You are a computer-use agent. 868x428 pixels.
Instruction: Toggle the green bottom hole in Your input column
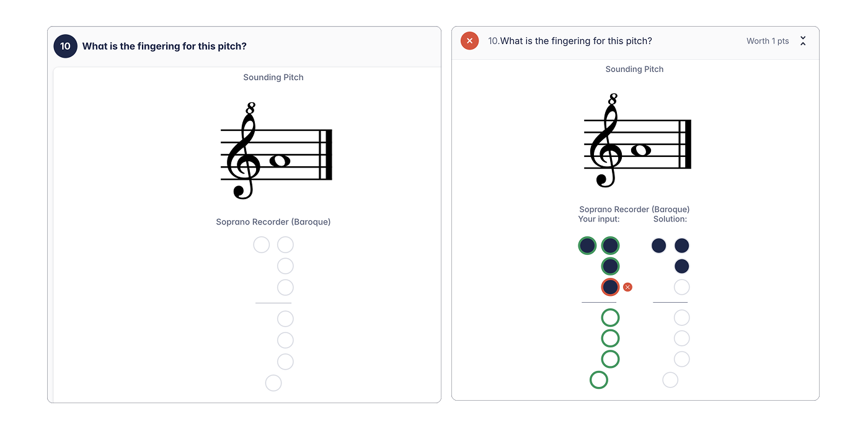(x=599, y=379)
